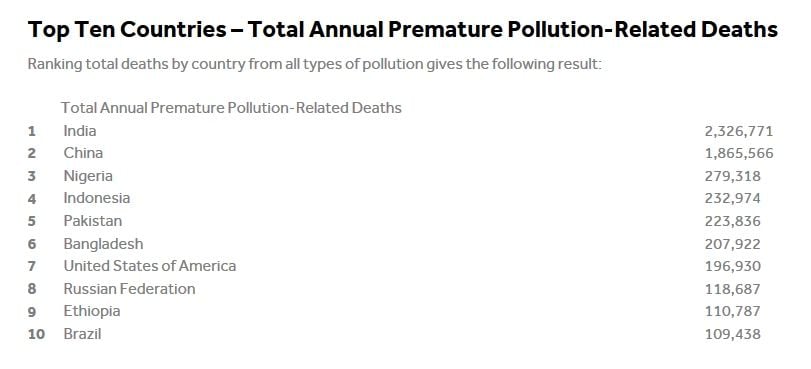Select the Bangladesh entry
This screenshot has width=811, height=369.
[x=103, y=243]
